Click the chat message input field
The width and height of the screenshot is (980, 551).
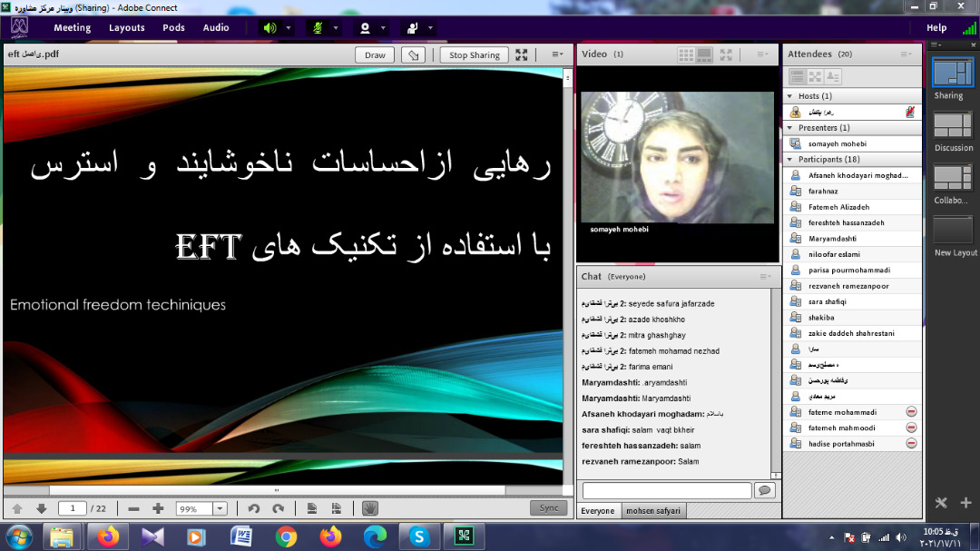(x=666, y=490)
